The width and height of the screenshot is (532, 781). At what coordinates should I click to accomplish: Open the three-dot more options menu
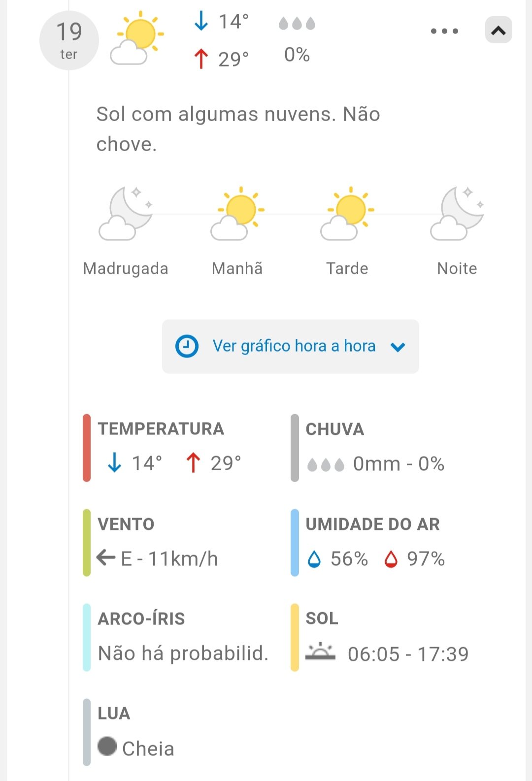tap(444, 31)
